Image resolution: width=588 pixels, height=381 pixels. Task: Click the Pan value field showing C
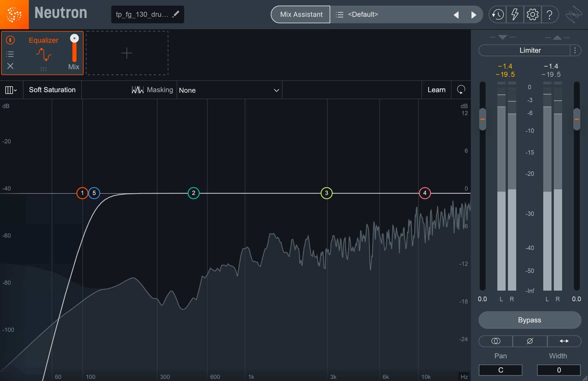501,370
